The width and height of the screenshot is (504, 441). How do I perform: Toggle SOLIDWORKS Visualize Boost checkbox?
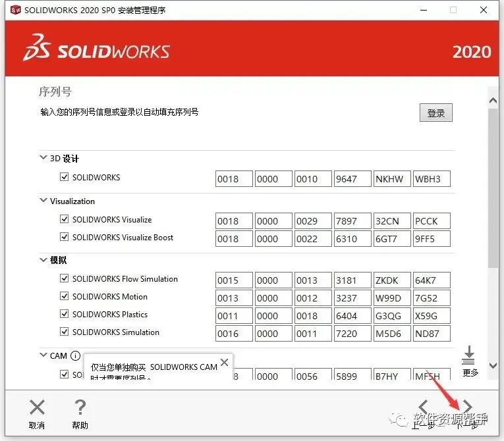(x=65, y=237)
